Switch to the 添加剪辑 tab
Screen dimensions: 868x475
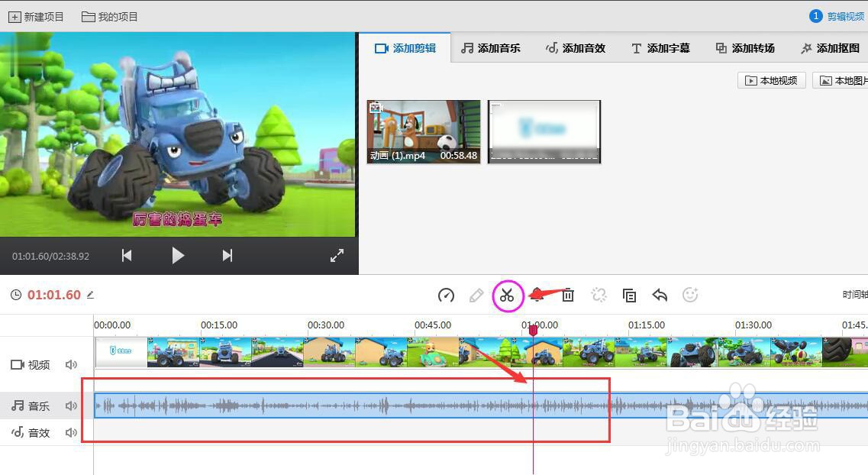405,48
